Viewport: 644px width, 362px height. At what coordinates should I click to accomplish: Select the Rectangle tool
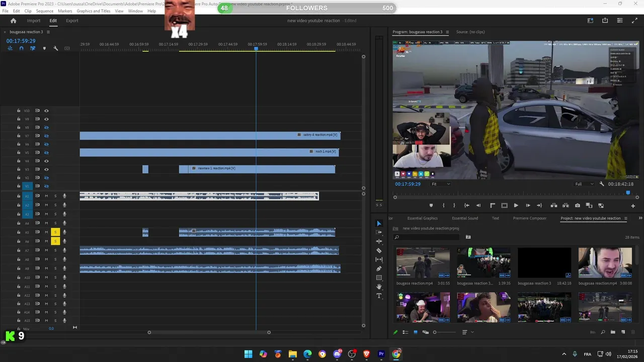click(x=379, y=278)
